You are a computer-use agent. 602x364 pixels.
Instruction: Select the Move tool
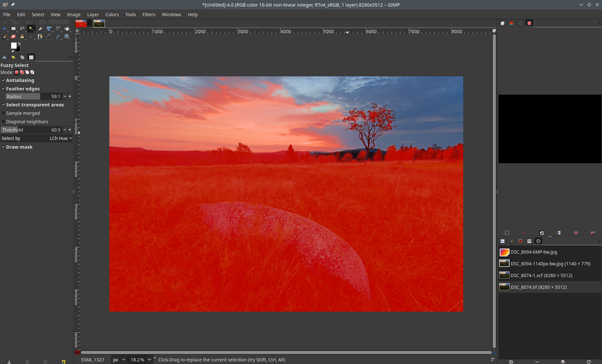(x=4, y=29)
